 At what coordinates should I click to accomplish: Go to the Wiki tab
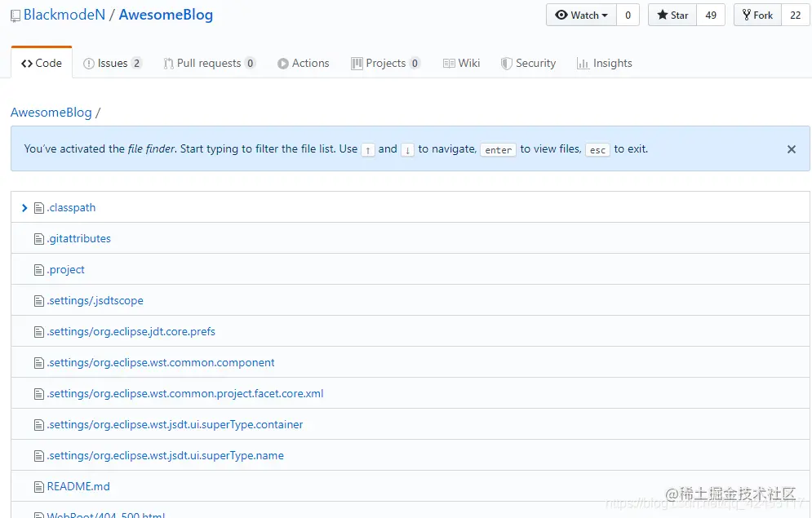[461, 63]
